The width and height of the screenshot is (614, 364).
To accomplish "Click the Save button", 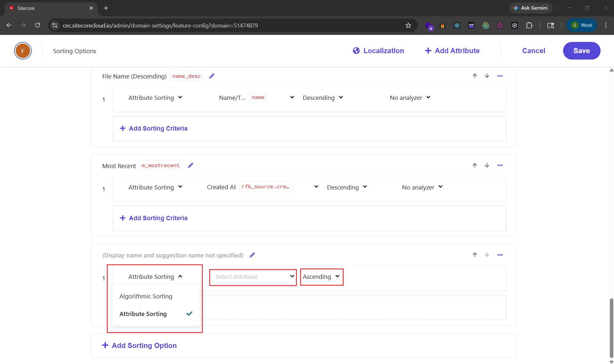I will coord(581,51).
